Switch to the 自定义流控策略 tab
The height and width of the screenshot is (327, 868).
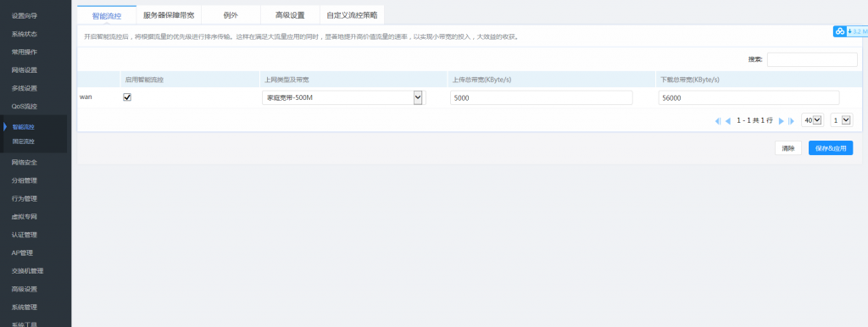[352, 15]
